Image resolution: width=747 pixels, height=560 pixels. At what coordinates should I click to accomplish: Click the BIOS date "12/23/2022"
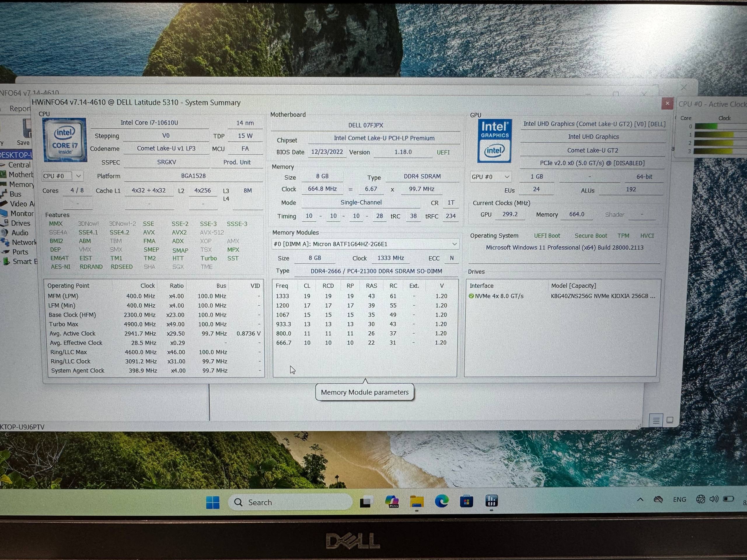[327, 152]
